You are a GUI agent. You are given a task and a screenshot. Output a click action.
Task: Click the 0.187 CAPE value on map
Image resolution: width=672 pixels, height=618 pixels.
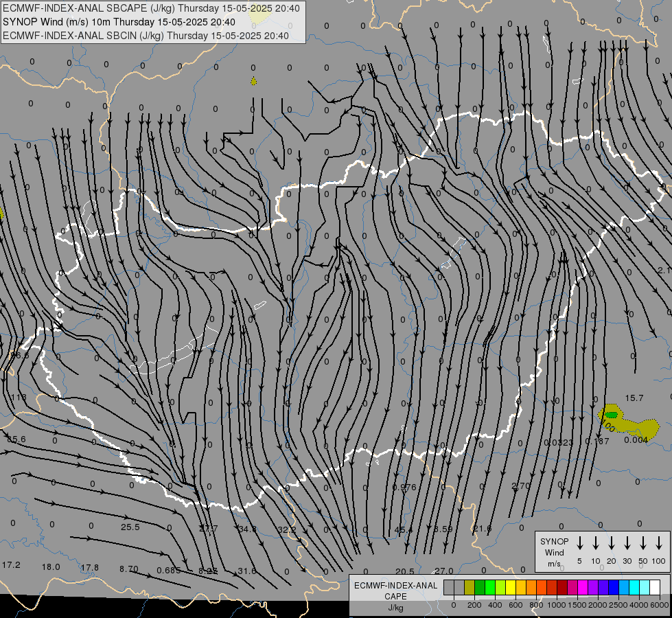(597, 442)
